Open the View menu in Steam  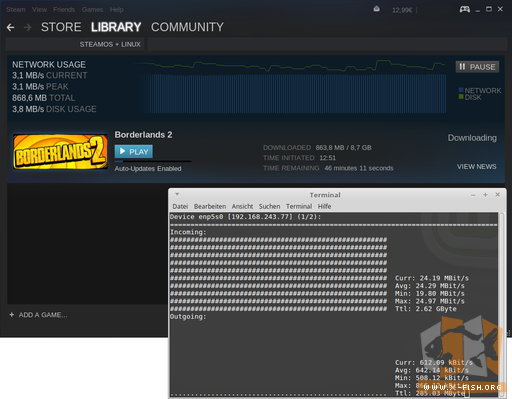point(39,10)
